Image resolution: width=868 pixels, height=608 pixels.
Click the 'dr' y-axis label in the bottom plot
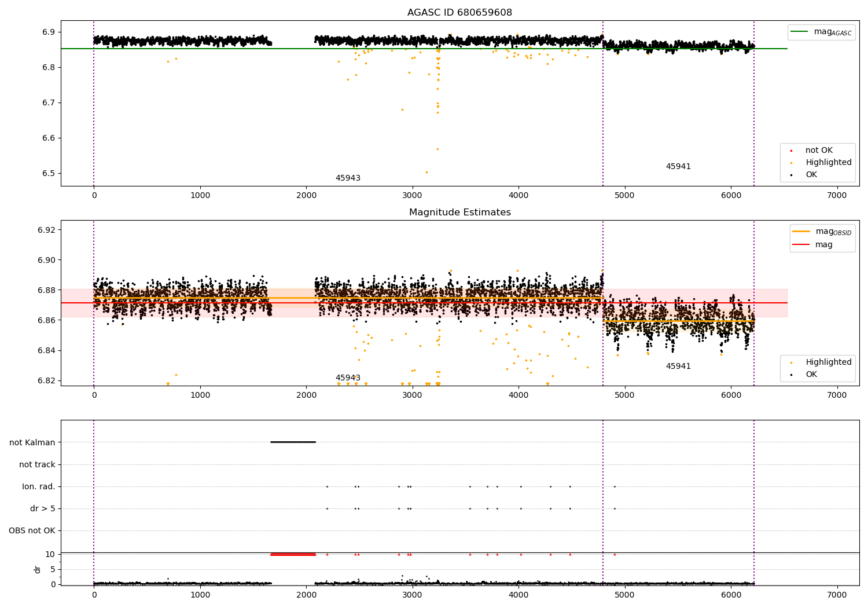click(x=38, y=569)
